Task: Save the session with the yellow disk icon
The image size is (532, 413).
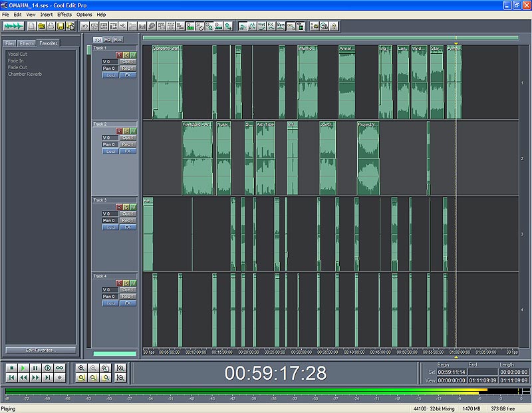Action: click(61, 26)
